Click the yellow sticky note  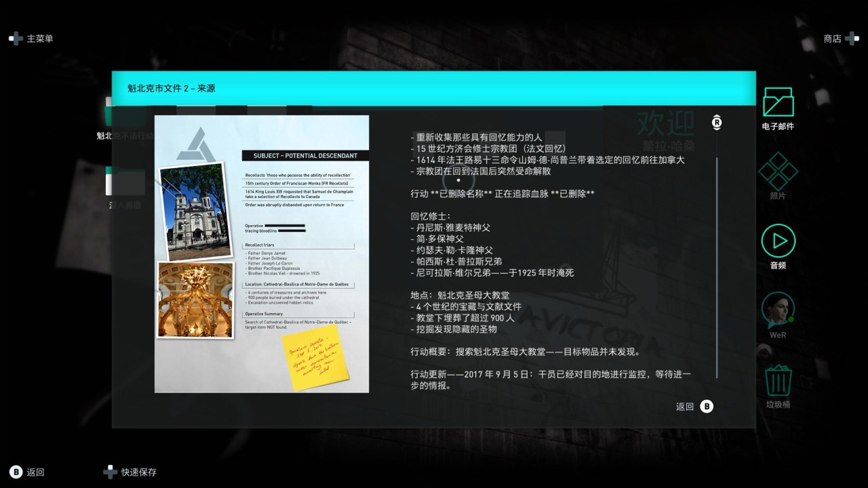316,357
